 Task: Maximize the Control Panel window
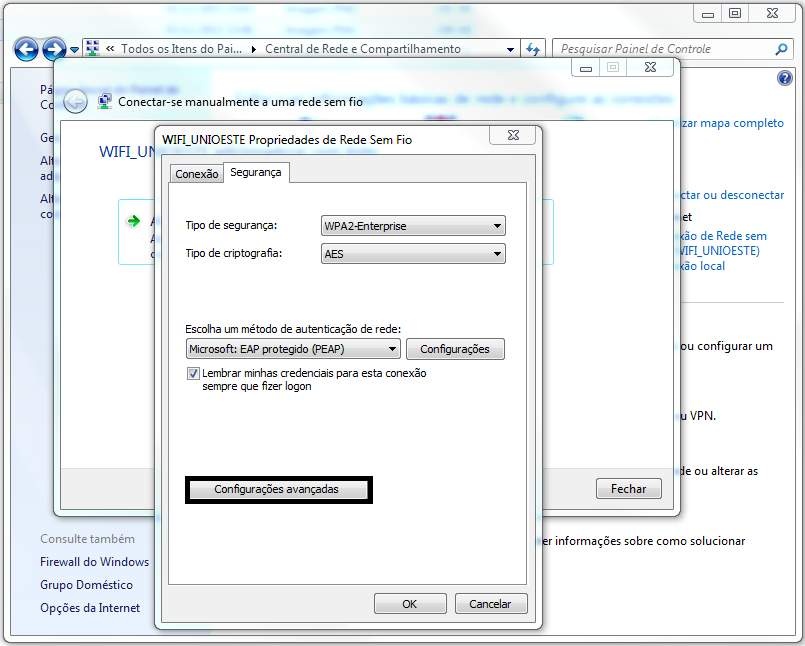[x=735, y=13]
